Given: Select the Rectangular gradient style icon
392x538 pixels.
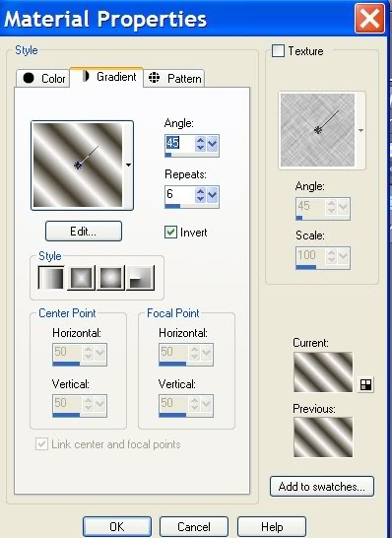Looking at the screenshot, I should point(82,278).
